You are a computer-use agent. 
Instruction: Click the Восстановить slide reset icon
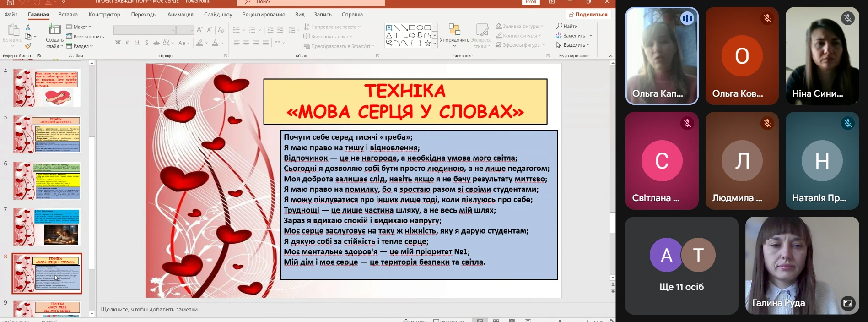pyautogui.click(x=85, y=37)
